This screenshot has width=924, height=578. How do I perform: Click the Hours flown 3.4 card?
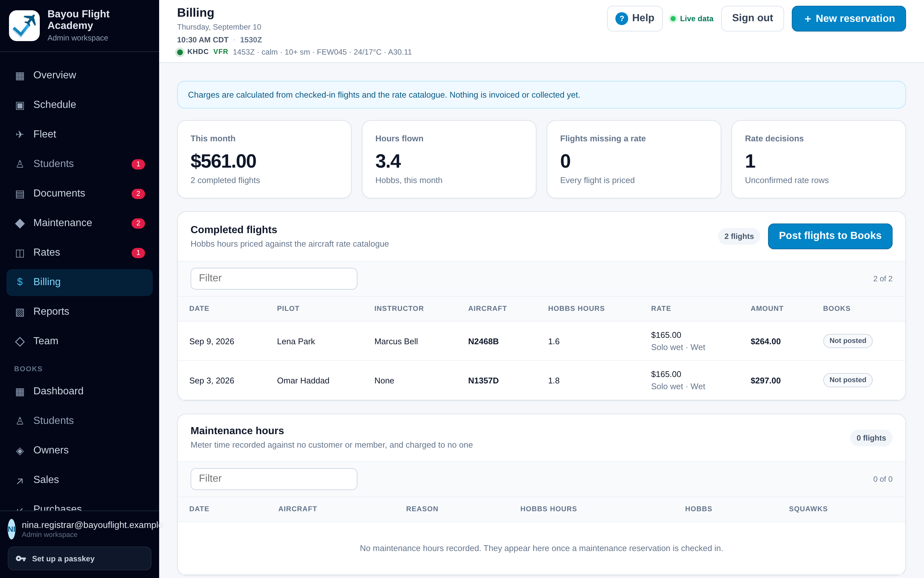coord(449,159)
